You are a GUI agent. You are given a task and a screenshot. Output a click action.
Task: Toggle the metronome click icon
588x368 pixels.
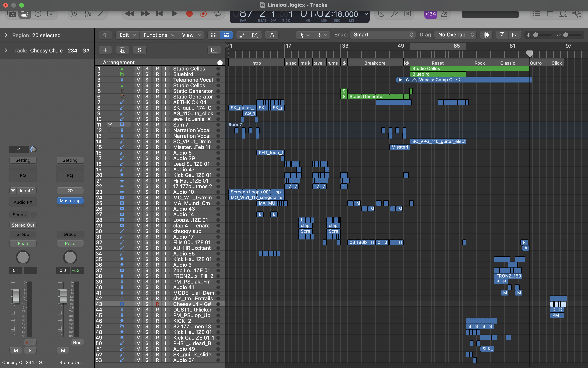coord(444,14)
